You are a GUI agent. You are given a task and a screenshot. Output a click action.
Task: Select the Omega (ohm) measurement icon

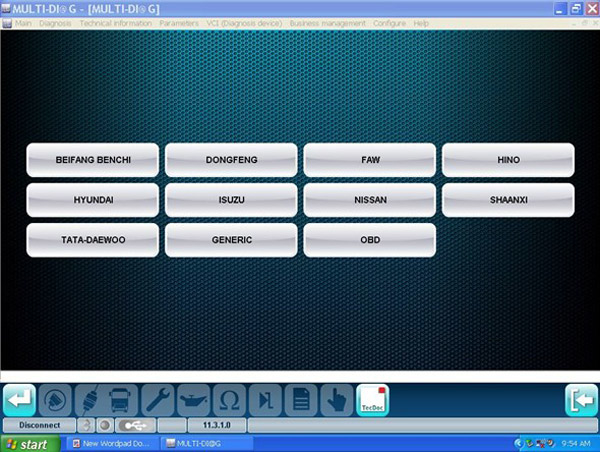(229, 400)
